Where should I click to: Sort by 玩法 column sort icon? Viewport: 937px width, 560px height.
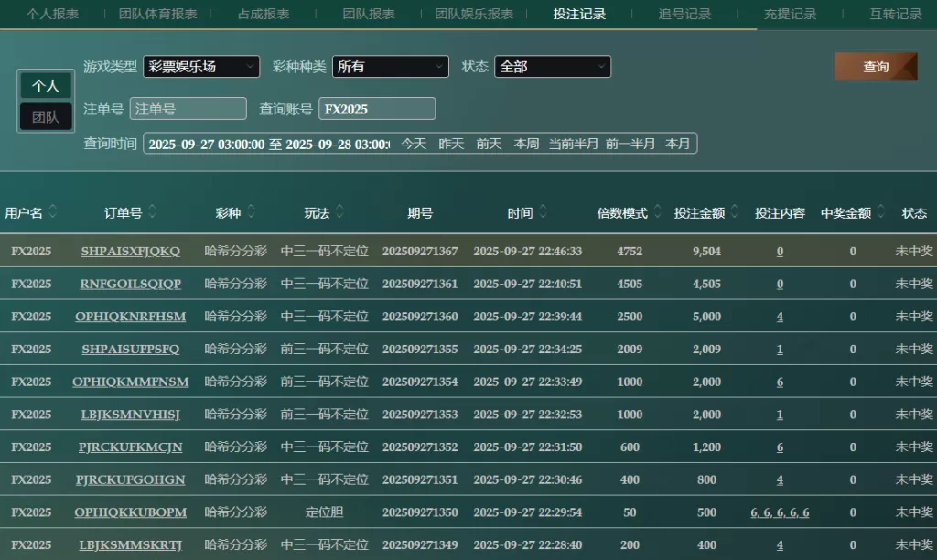point(339,212)
